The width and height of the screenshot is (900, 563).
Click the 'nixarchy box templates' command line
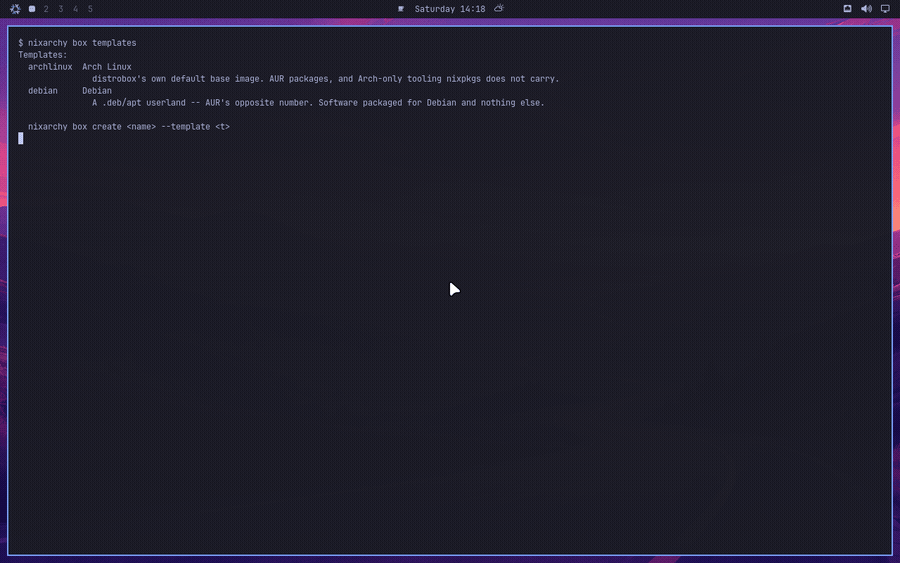coord(77,43)
